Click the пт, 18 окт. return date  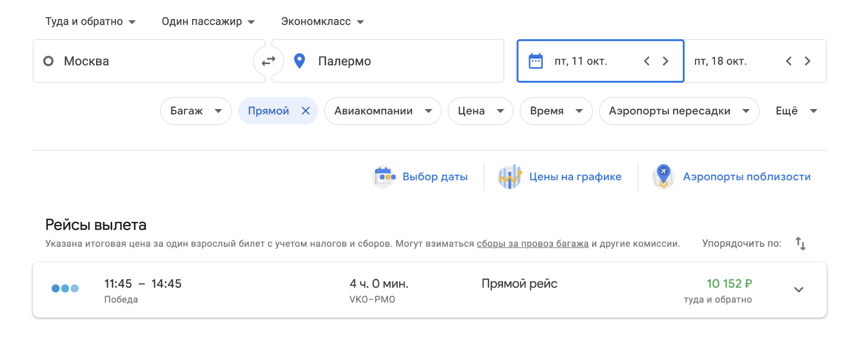(x=720, y=61)
